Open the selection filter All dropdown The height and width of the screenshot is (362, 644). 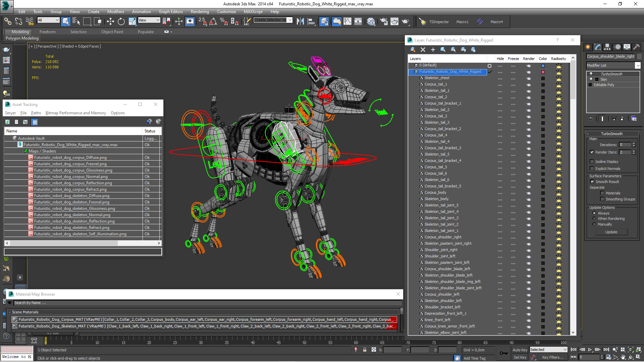48,20
